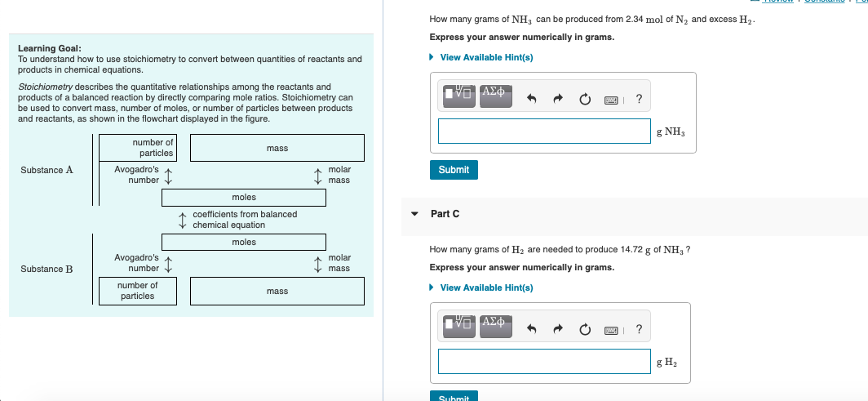The image size is (868, 401).
Task: Reset the H2 answer field
Action: click(x=585, y=330)
